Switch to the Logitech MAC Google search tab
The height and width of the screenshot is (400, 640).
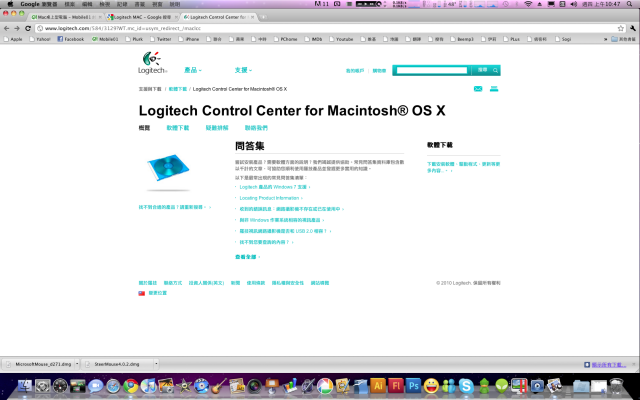point(142,17)
